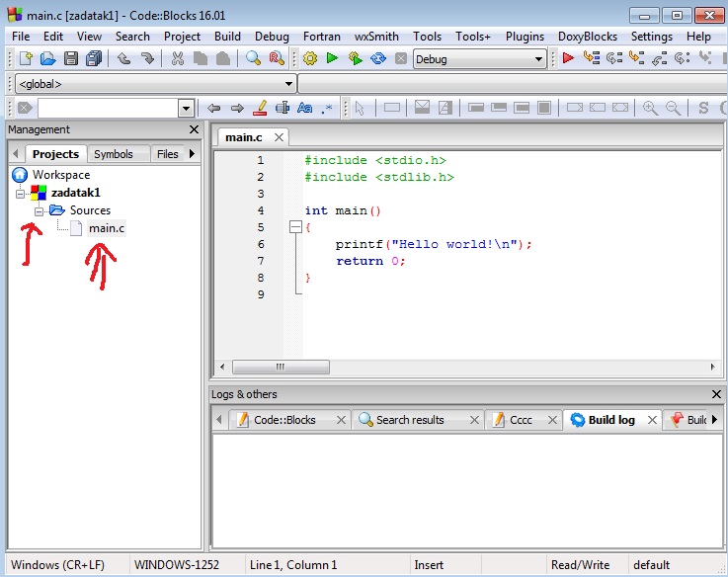728x577 pixels.
Task: Show previous Management tabs with left arrow
Action: [16, 153]
